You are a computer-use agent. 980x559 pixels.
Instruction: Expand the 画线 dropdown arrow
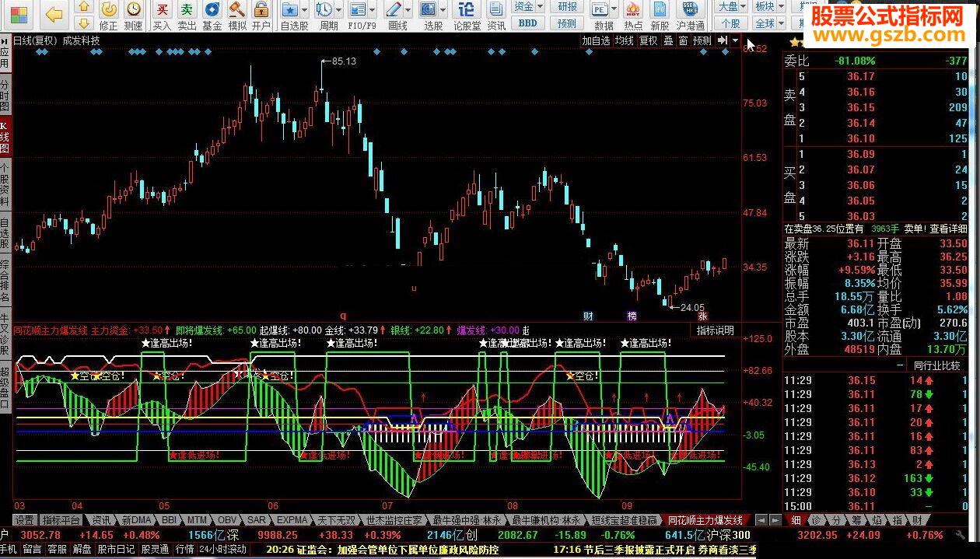tap(408, 10)
